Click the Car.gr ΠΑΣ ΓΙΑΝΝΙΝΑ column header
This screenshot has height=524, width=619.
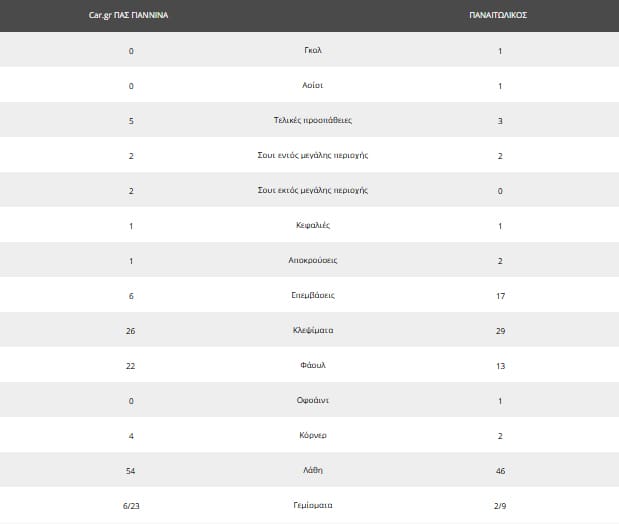pos(127,17)
